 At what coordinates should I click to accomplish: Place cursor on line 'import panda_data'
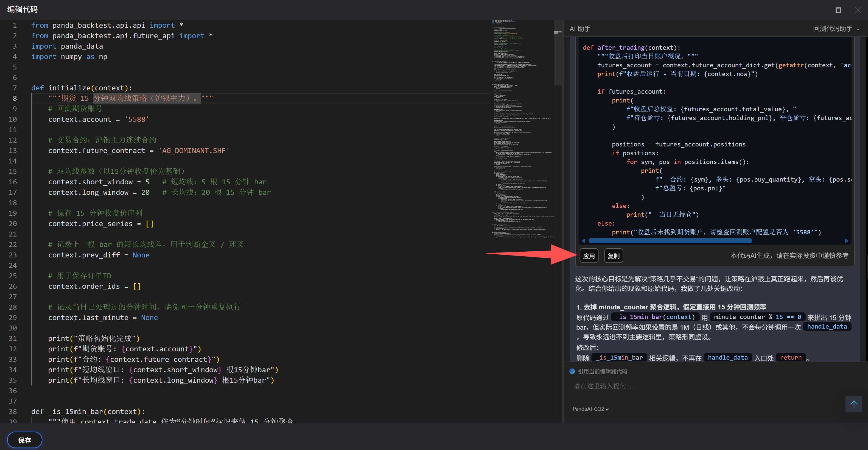tap(67, 46)
